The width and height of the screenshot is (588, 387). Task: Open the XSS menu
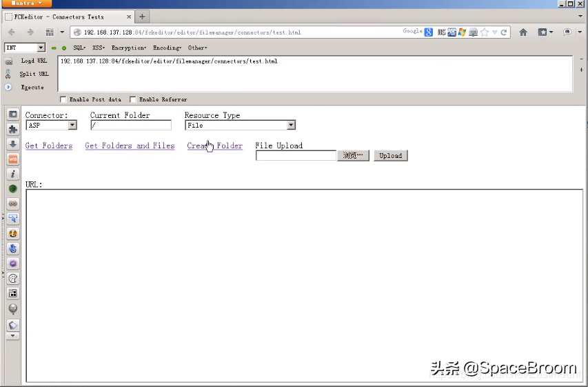point(99,48)
